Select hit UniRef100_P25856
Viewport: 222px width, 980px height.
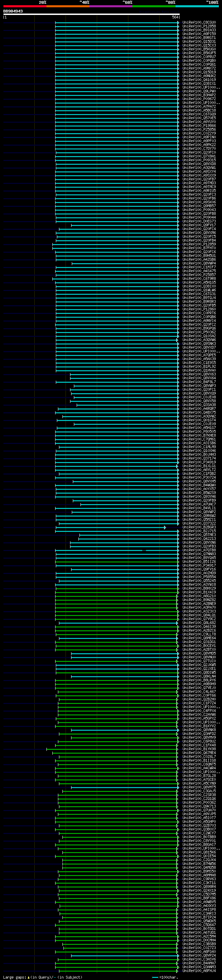tap(199, 129)
